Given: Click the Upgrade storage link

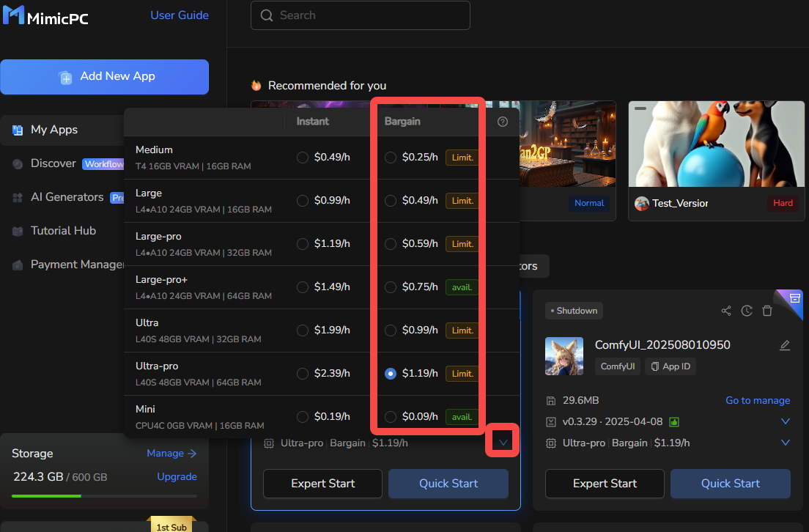Looking at the screenshot, I should point(177,477).
